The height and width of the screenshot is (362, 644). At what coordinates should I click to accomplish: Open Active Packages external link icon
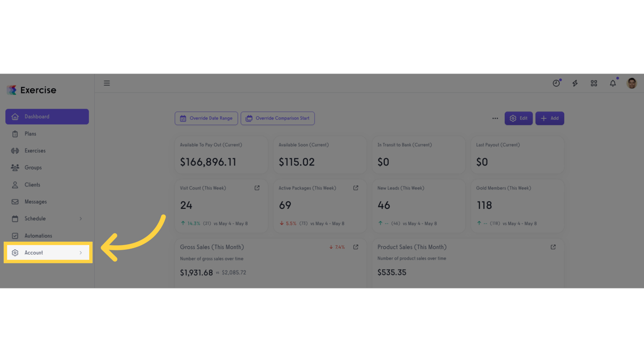(x=356, y=188)
